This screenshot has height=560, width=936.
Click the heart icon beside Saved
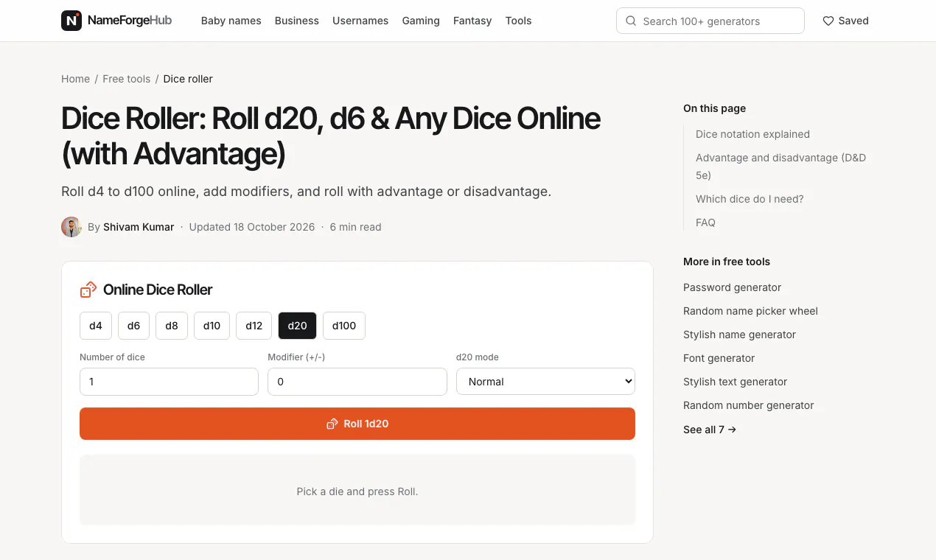click(x=828, y=21)
